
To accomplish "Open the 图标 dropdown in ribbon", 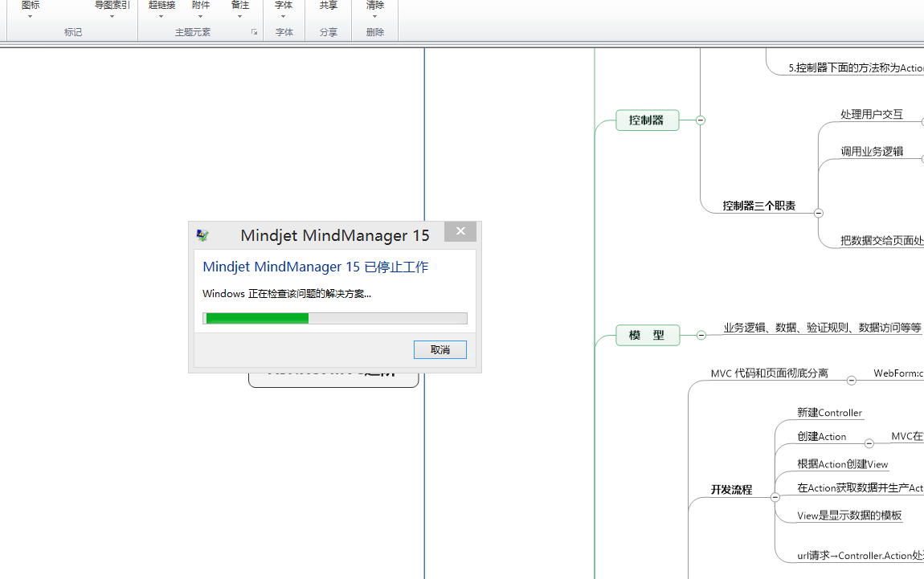I will (30, 8).
